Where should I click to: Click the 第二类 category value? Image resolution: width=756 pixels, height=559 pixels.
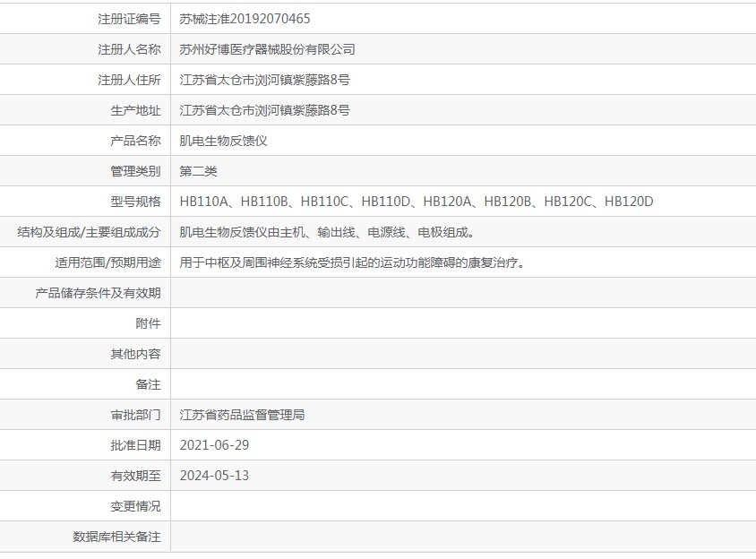198,171
